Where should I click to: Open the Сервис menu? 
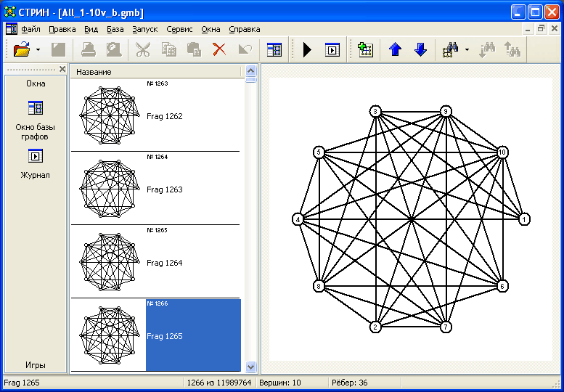pos(179,29)
